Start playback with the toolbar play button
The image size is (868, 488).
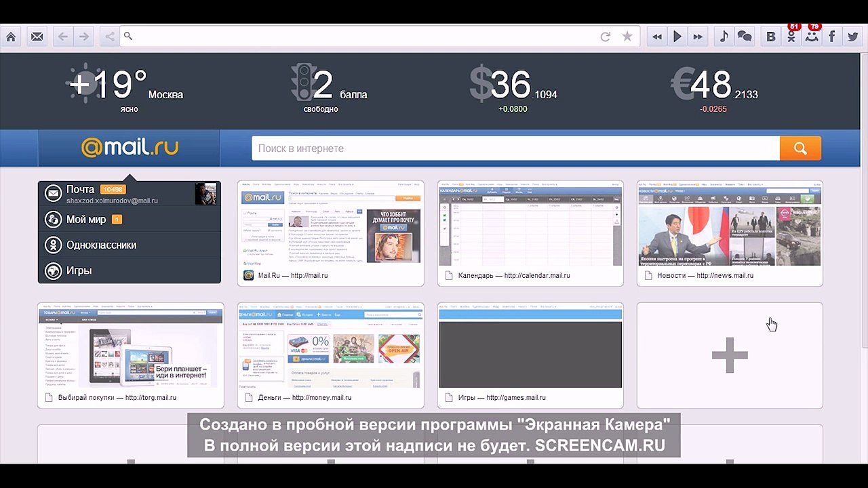677,37
